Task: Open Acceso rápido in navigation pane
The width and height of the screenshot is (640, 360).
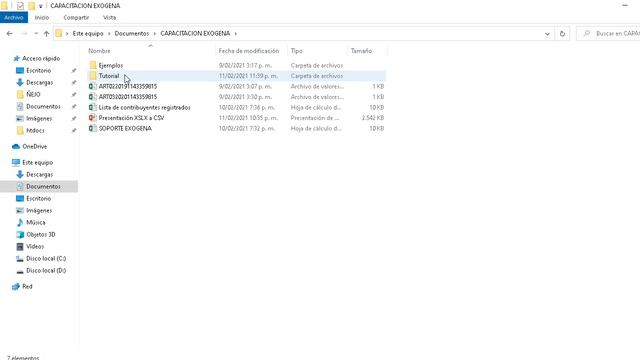Action: 41,59
